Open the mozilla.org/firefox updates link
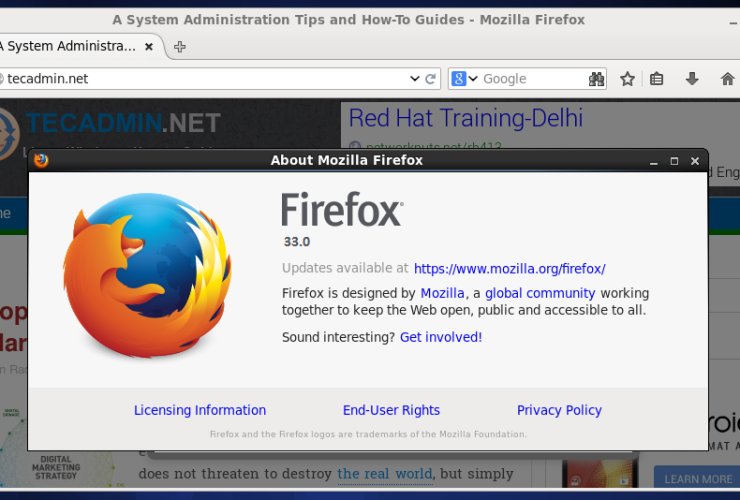Viewport: 740px width, 500px height. pos(509,268)
